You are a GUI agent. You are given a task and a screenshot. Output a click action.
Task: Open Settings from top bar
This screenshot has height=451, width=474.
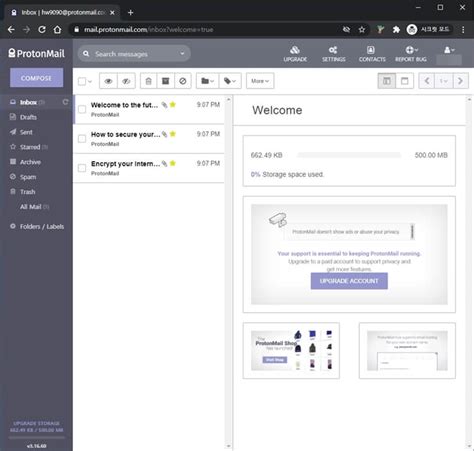pyautogui.click(x=333, y=54)
